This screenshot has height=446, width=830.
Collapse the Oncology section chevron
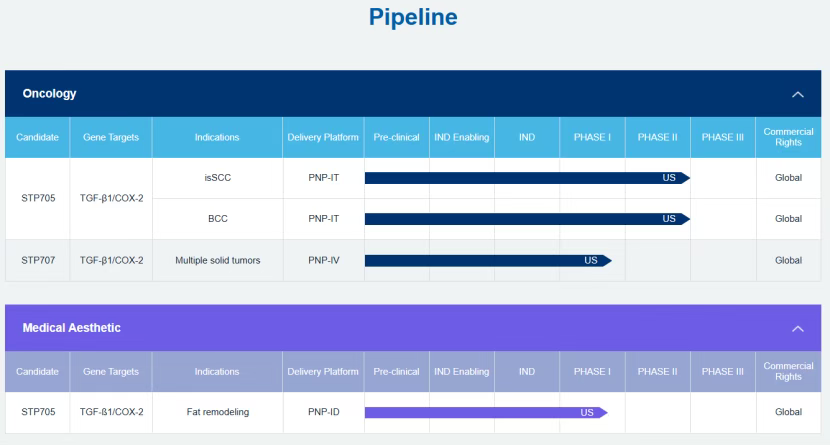tap(797, 94)
